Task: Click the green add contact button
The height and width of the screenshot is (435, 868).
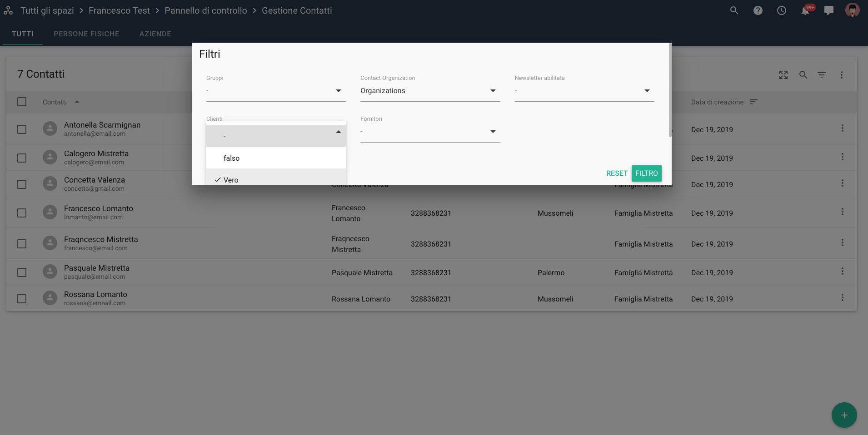Action: pyautogui.click(x=844, y=415)
